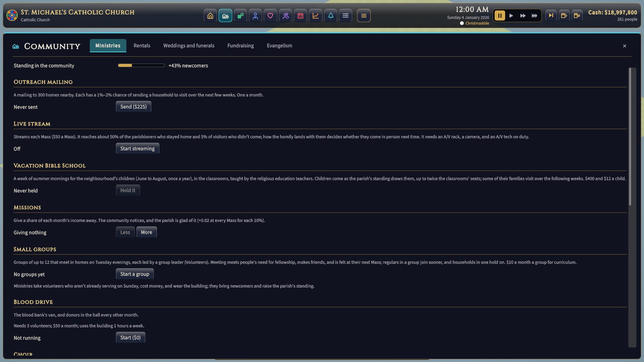Select the Weddings and funerals tab
This screenshot has width=644, height=362.
189,45
